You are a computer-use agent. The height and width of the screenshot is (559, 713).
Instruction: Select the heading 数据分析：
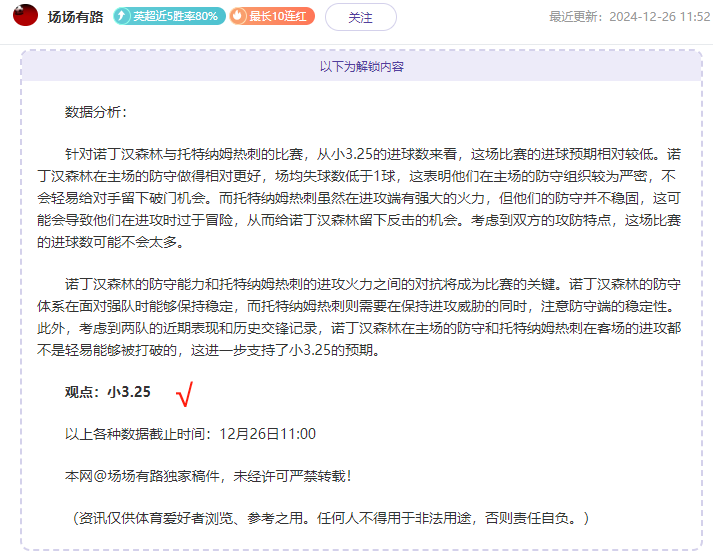tap(96, 112)
